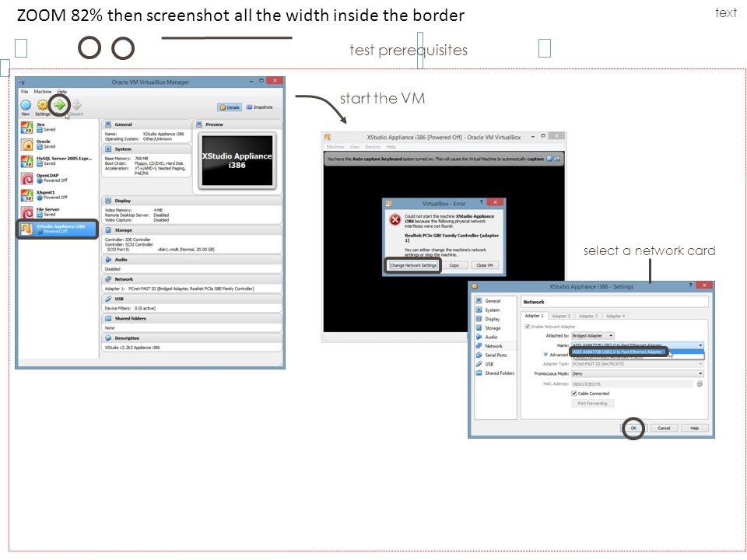Click Copy button in VirtualBox Error dialog
The height and width of the screenshot is (560, 747).
(x=454, y=265)
